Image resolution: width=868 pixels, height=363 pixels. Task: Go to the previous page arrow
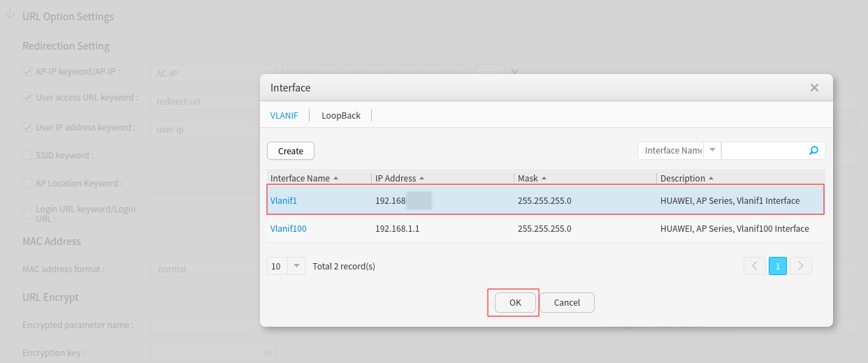[x=755, y=266]
